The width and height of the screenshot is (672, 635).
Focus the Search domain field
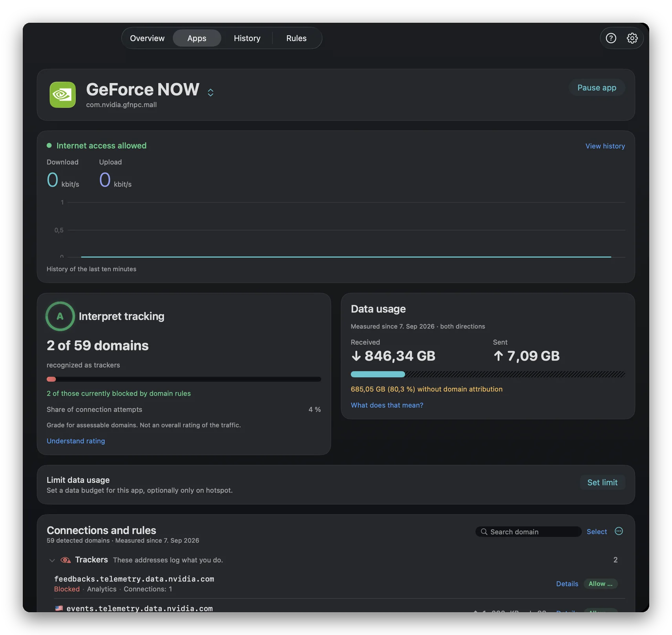coord(528,531)
